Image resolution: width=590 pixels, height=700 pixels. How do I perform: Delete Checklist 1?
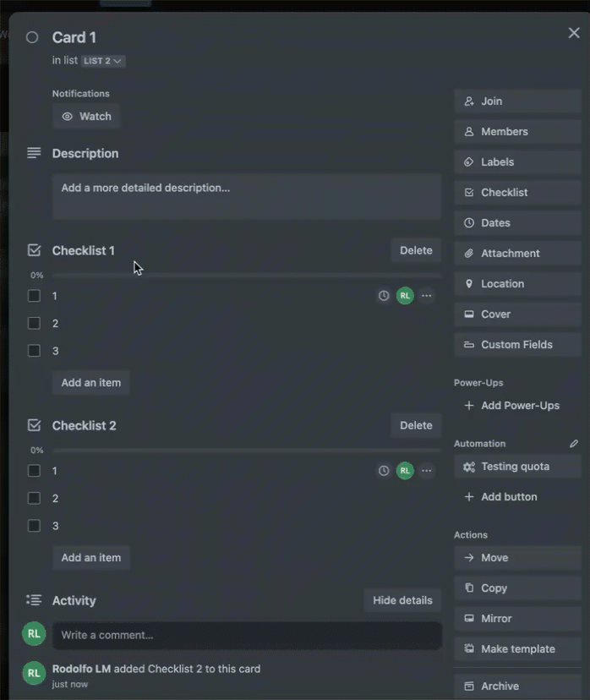[416, 250]
